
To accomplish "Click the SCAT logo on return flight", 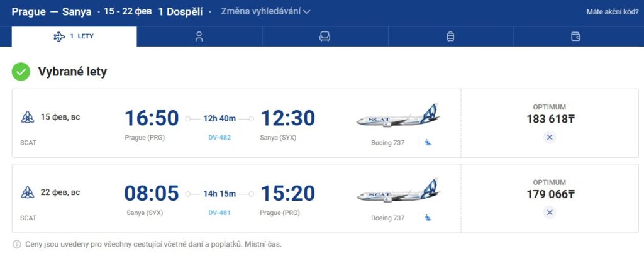I will click(x=28, y=192).
